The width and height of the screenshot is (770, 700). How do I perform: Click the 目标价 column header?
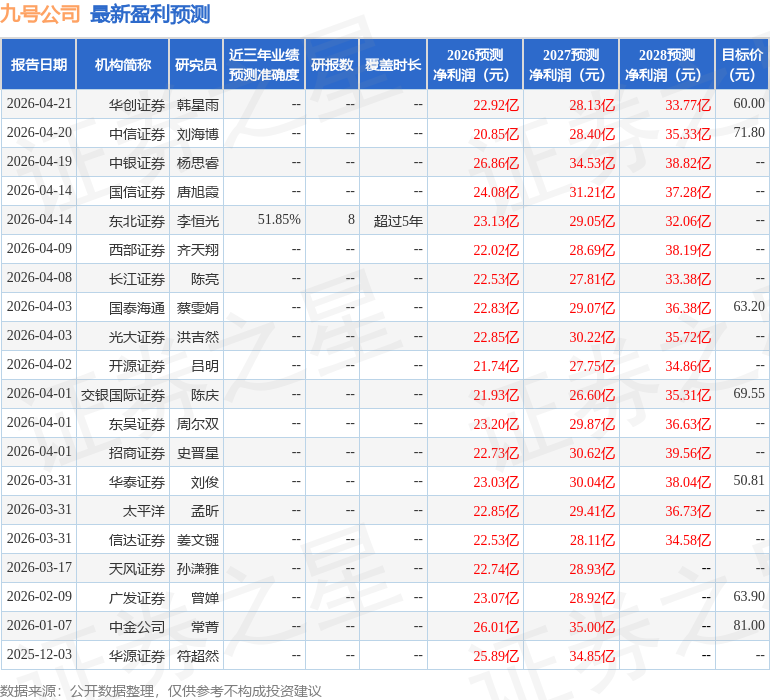coord(742,65)
